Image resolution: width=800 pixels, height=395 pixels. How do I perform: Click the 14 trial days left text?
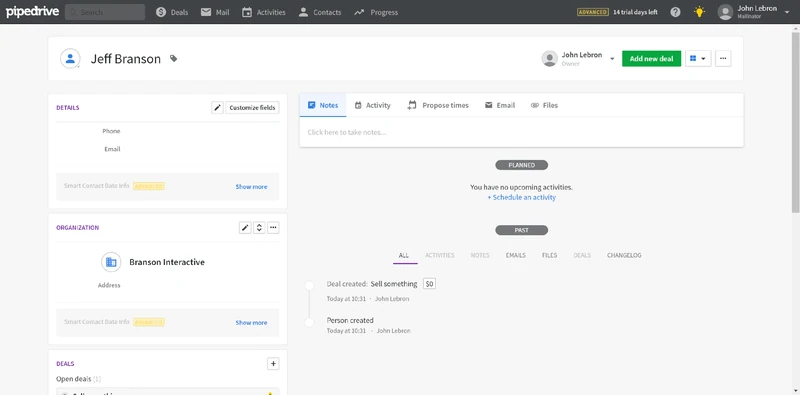(635, 12)
